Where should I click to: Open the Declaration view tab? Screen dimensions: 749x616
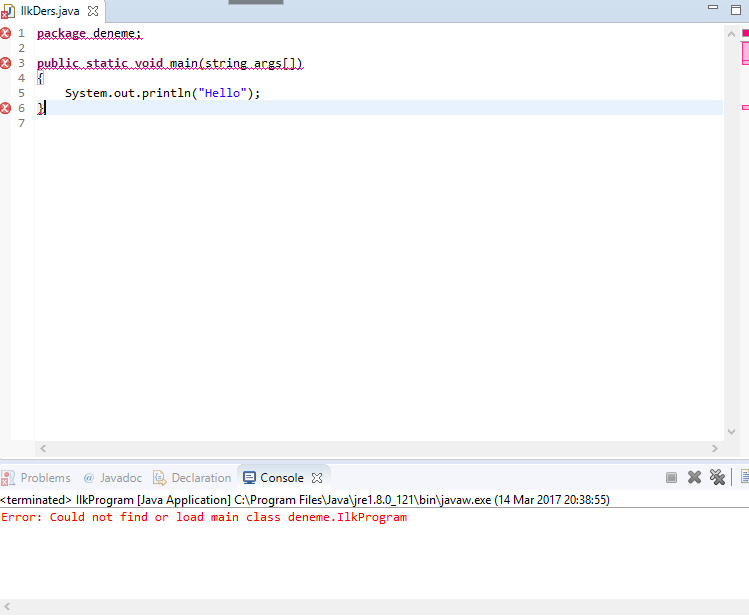click(x=192, y=478)
